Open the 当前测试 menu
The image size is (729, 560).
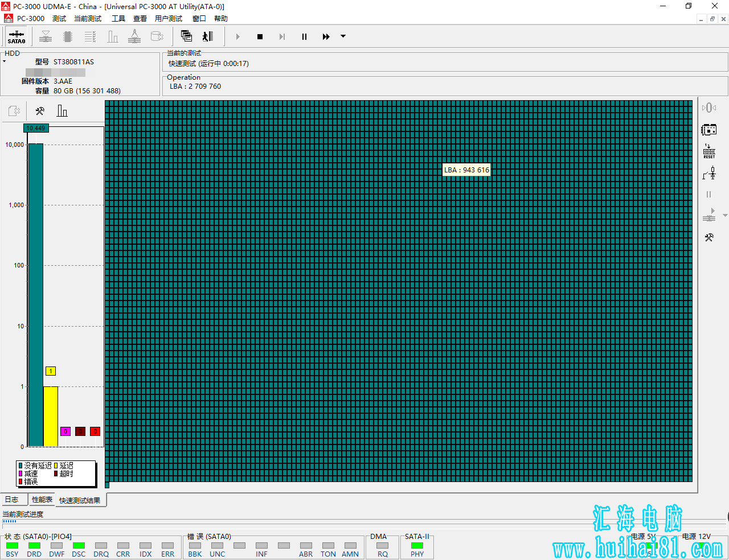[88, 18]
